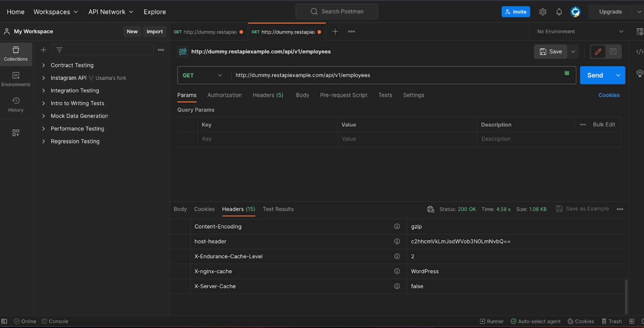Click info icon for X-Endurance-Cache-Level row
The height and width of the screenshot is (328, 644).
(397, 256)
